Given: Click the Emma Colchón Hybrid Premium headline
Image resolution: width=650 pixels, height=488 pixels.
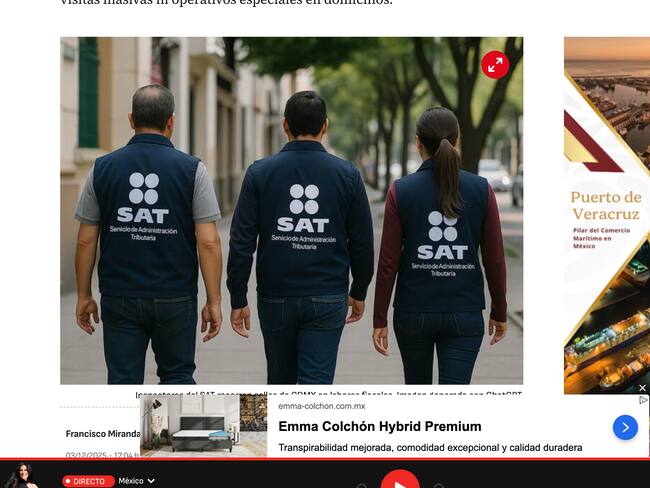Looking at the screenshot, I should pyautogui.click(x=379, y=427).
